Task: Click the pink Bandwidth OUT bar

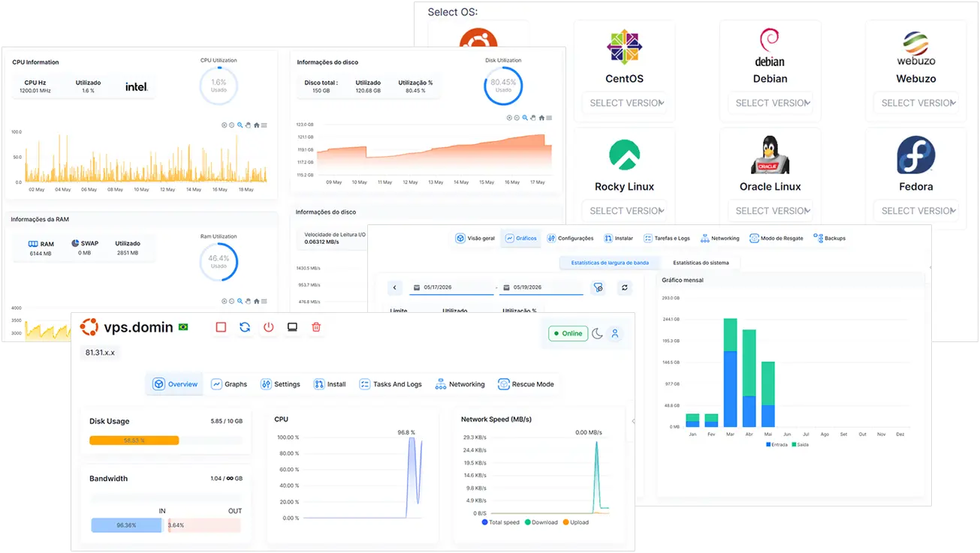Action: (204, 525)
